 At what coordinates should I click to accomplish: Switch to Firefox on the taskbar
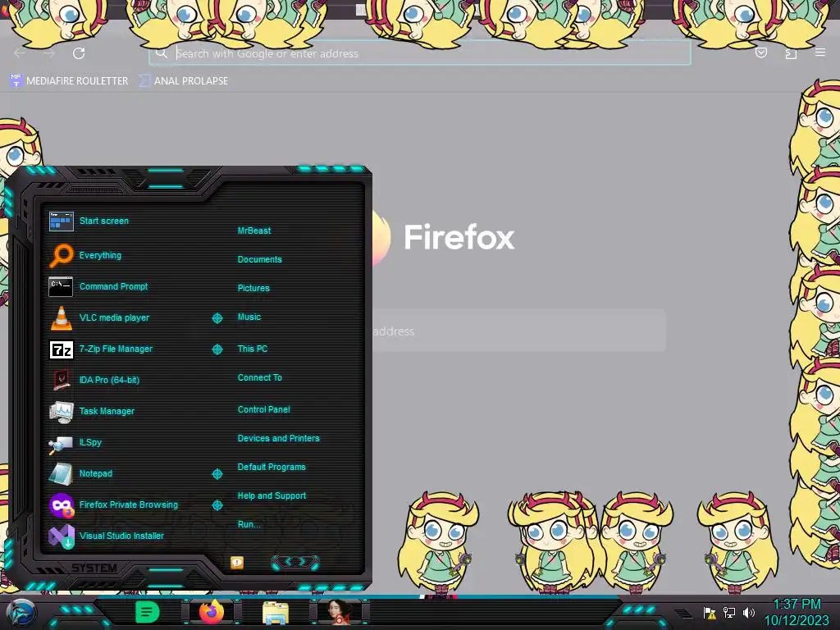point(212,612)
